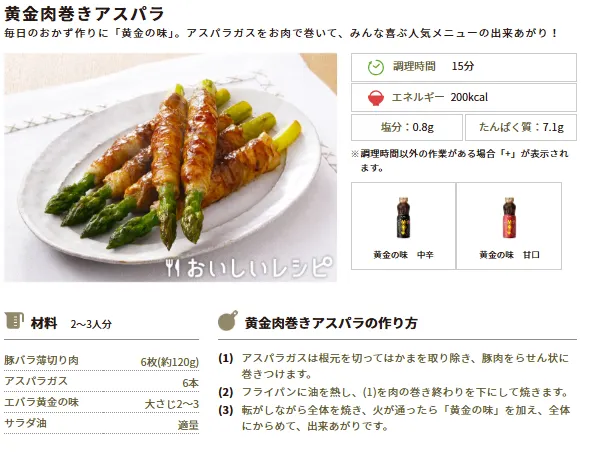
Task: Click the green clock cooking time icon
Action: pyautogui.click(x=376, y=67)
